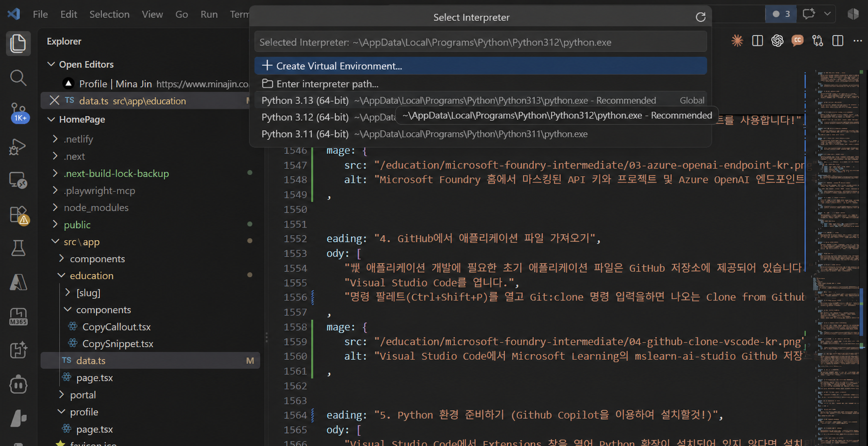Open the Run and Debug view
Viewport: 868px width, 446px height.
tap(18, 147)
